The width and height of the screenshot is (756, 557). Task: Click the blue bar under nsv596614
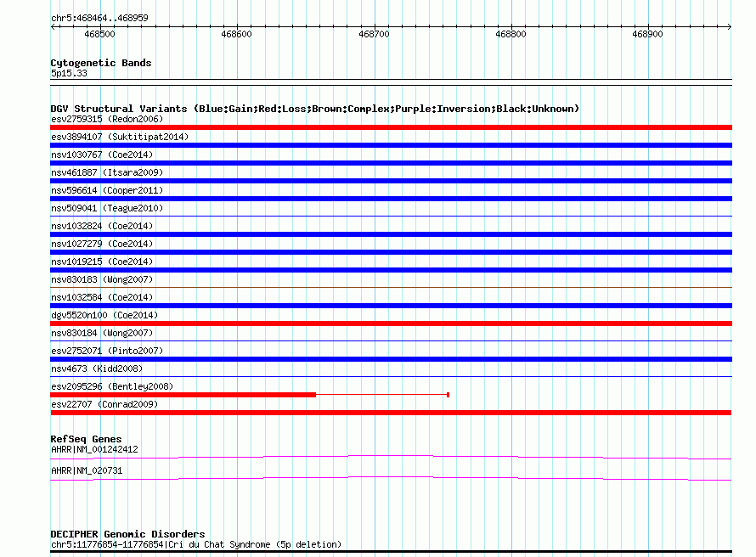[391, 199]
